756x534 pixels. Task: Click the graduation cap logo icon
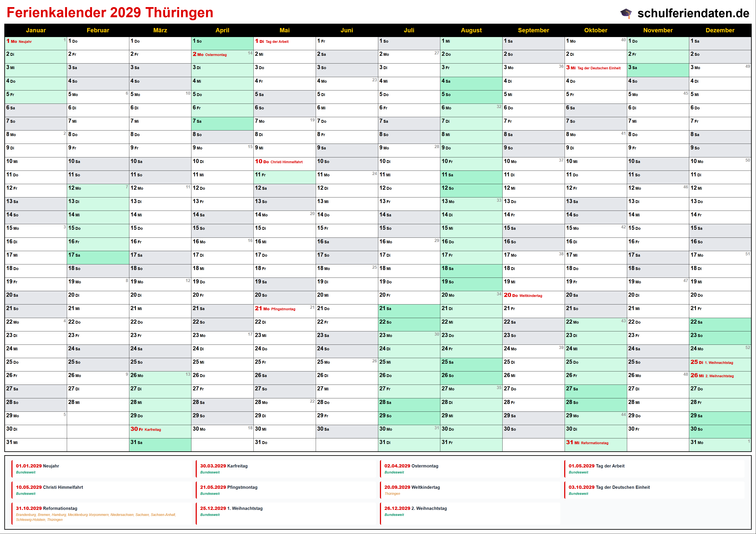pyautogui.click(x=626, y=13)
